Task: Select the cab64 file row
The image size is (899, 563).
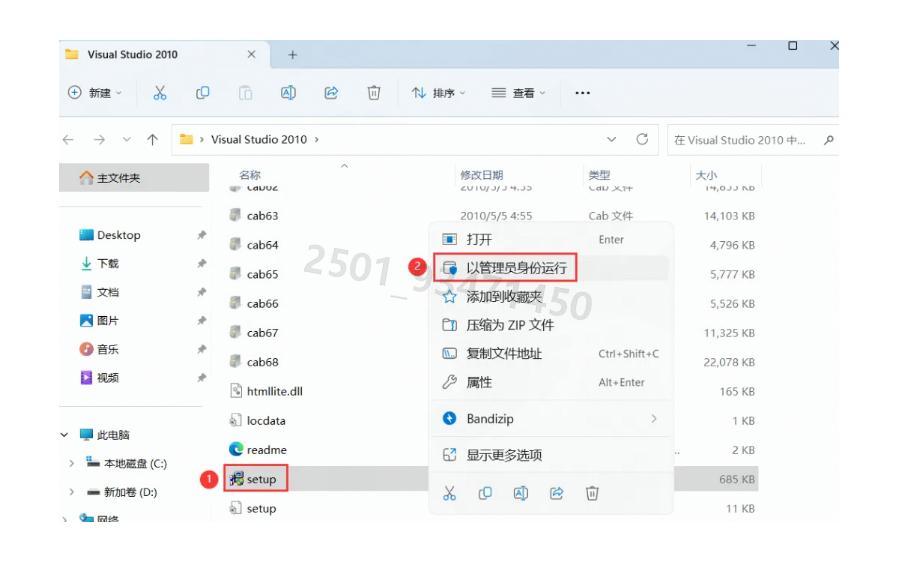Action: point(493,245)
